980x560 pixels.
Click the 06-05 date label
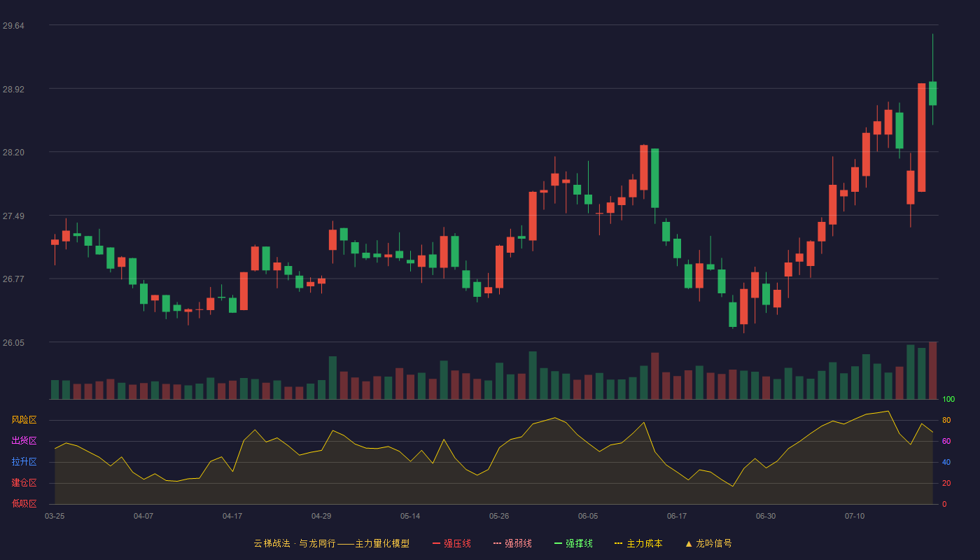[x=588, y=516]
